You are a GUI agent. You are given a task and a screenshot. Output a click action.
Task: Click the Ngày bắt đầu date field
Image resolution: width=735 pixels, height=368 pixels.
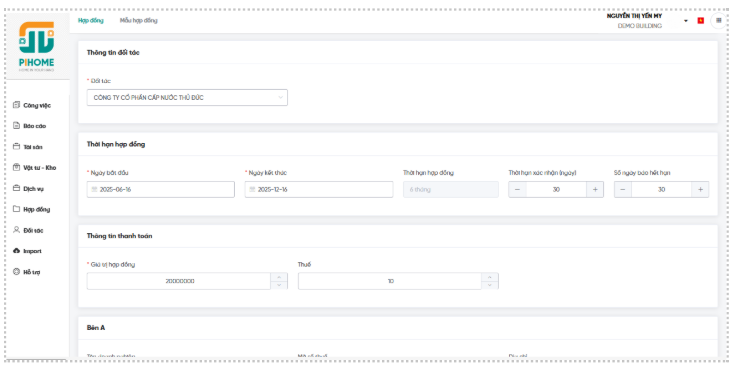[x=160, y=189]
